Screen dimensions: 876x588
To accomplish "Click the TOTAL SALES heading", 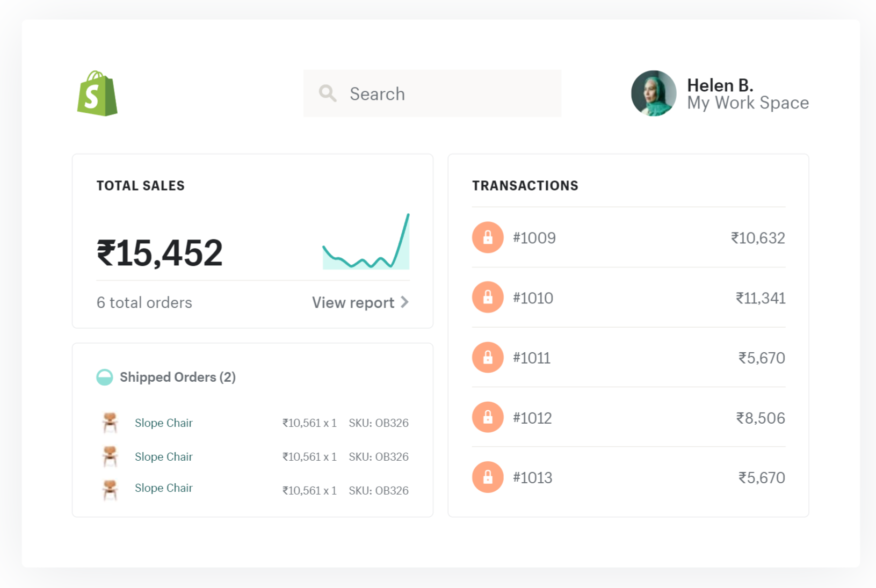I will tap(141, 186).
